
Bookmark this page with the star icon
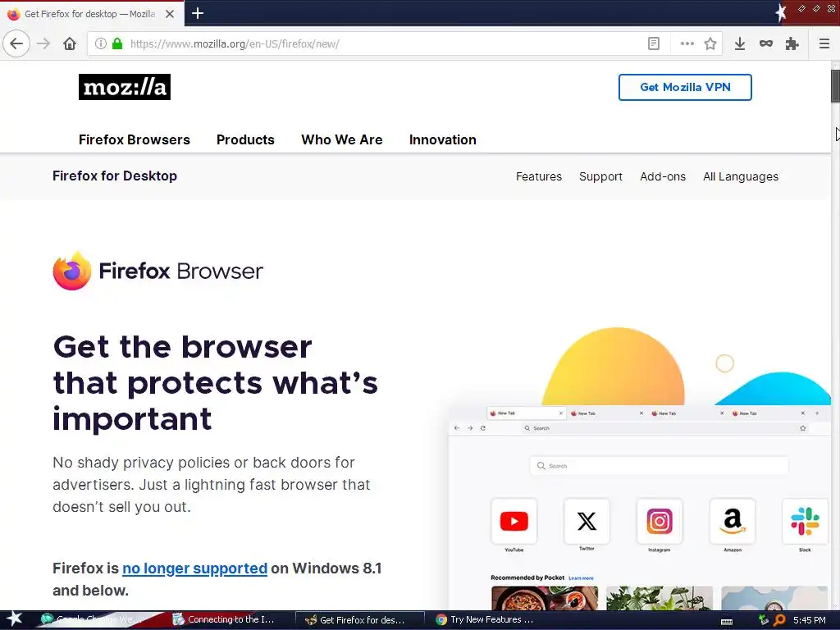710,43
